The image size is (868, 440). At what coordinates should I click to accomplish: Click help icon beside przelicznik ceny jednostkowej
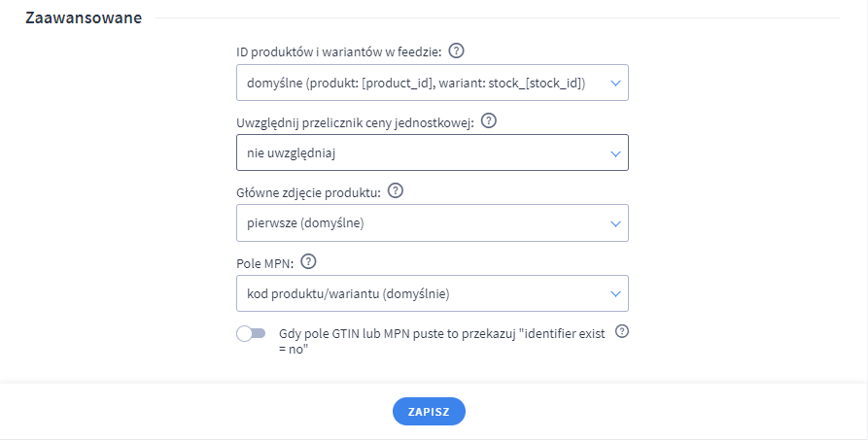[x=489, y=121]
